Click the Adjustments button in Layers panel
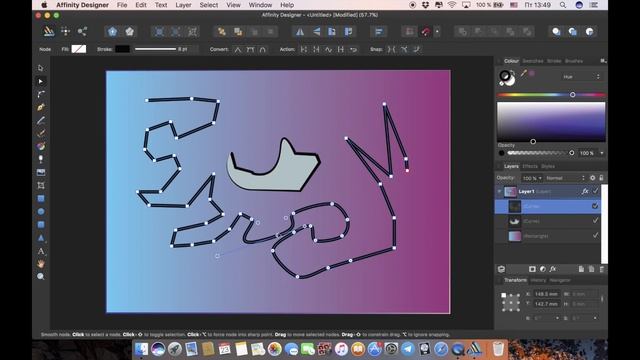Screen dimensions: 640x360 (x=542, y=269)
